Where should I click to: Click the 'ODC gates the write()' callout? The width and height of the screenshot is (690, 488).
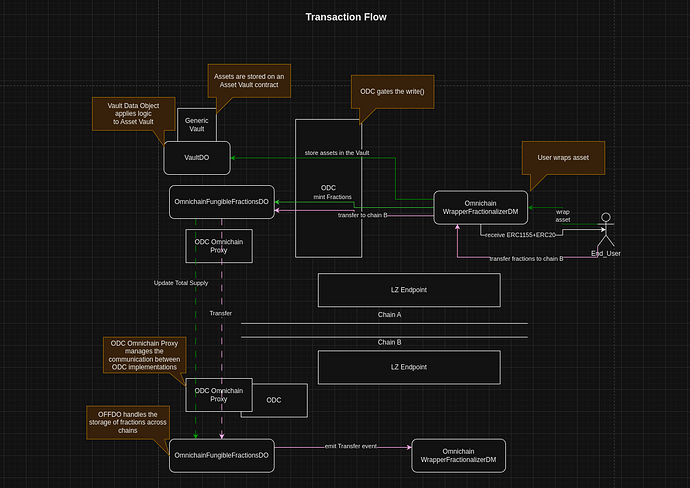tap(393, 92)
